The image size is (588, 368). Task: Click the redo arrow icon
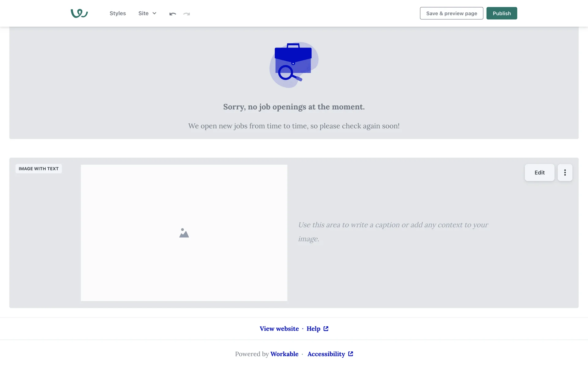point(187,13)
